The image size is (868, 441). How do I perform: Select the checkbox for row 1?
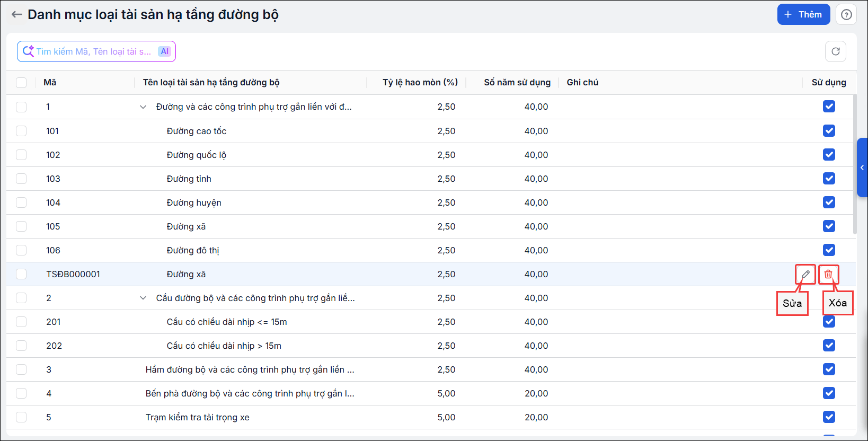[x=21, y=107]
